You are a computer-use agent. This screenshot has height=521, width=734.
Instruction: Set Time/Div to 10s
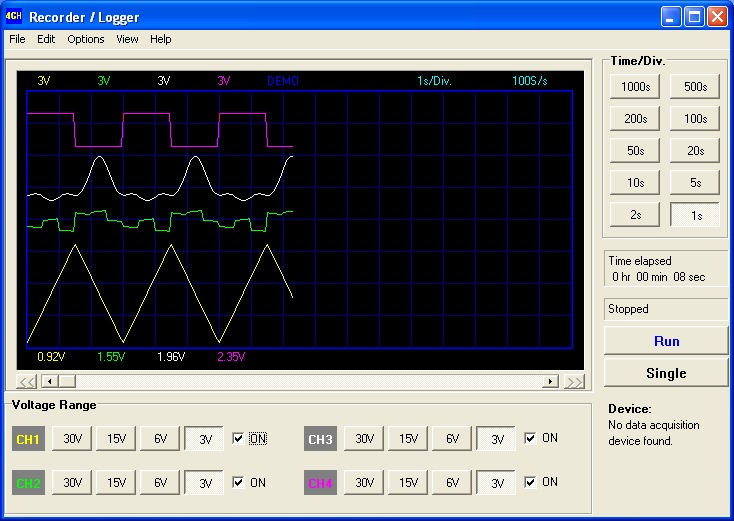click(635, 183)
